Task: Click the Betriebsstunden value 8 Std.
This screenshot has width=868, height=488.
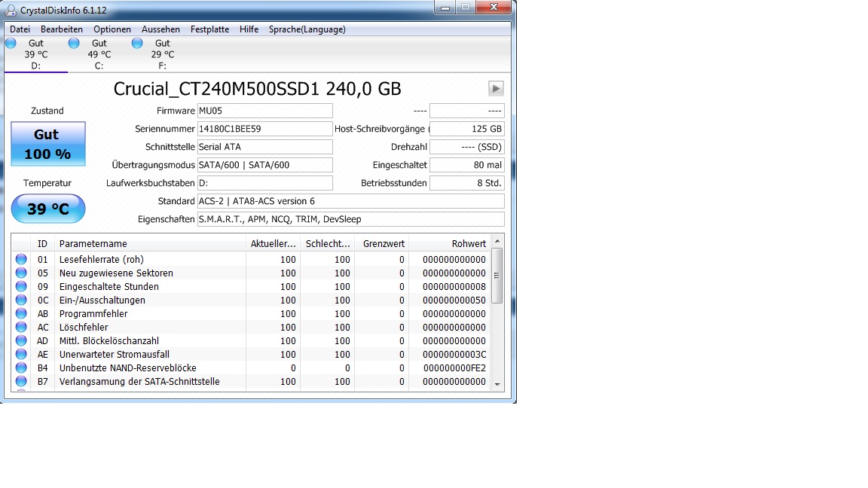Action: click(467, 183)
